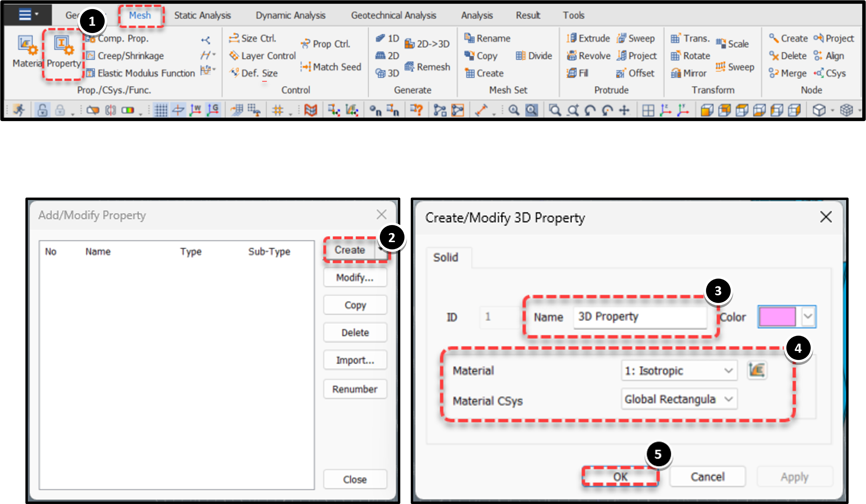Toggle the work plane display icon
Screen dimensions: 866x504
[178, 110]
